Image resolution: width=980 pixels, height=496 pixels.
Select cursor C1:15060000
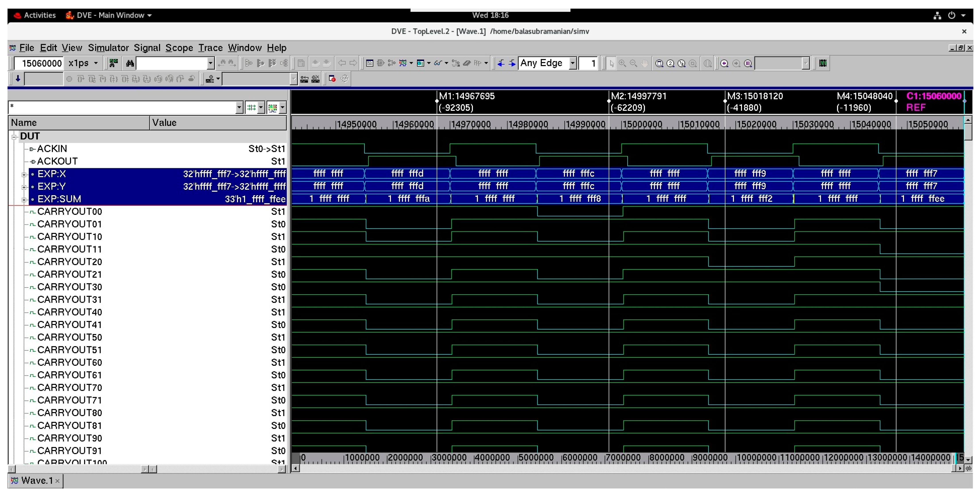(934, 96)
